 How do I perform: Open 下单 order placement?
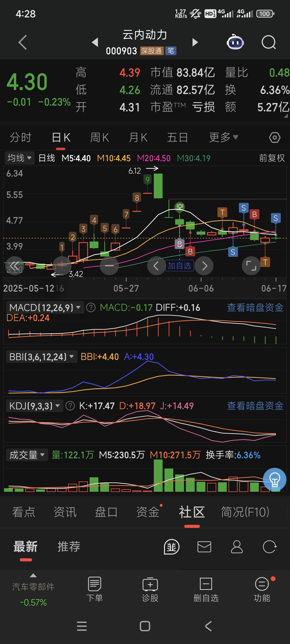(95, 589)
